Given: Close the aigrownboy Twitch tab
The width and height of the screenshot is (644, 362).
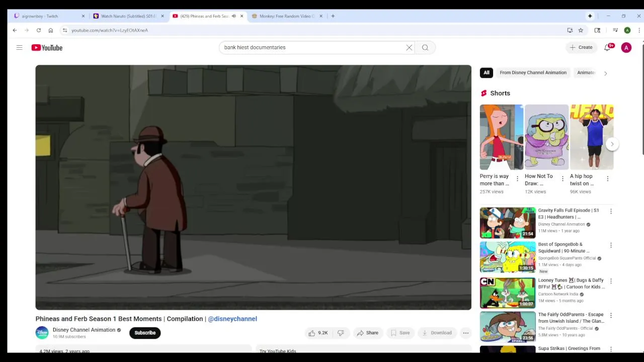Looking at the screenshot, I should [x=83, y=16].
